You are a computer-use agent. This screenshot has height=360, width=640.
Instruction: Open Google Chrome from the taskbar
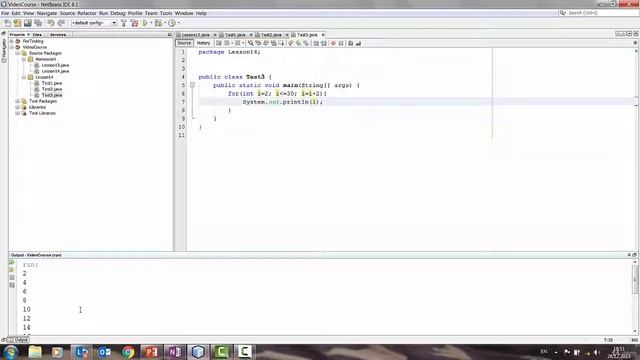128,352
